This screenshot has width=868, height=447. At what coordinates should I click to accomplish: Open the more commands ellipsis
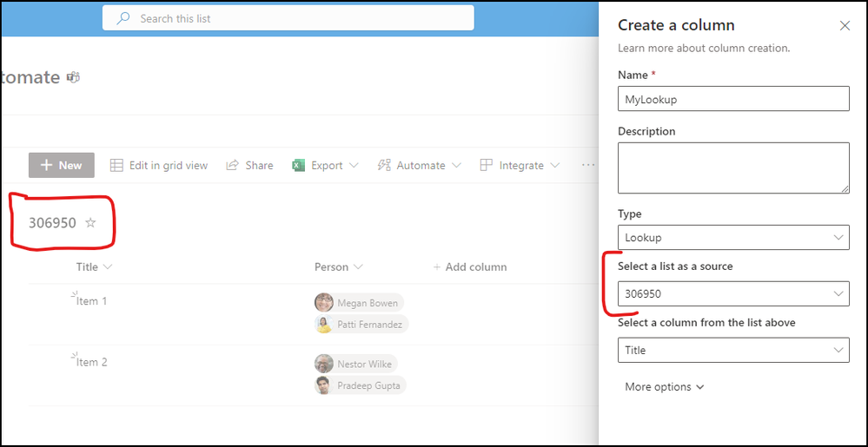[588, 165]
